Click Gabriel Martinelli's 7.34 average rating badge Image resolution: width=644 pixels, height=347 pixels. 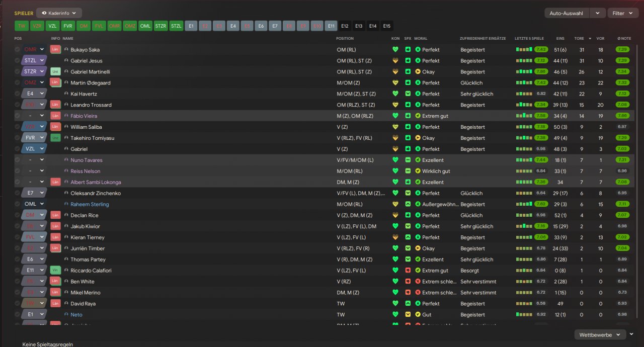[622, 72]
